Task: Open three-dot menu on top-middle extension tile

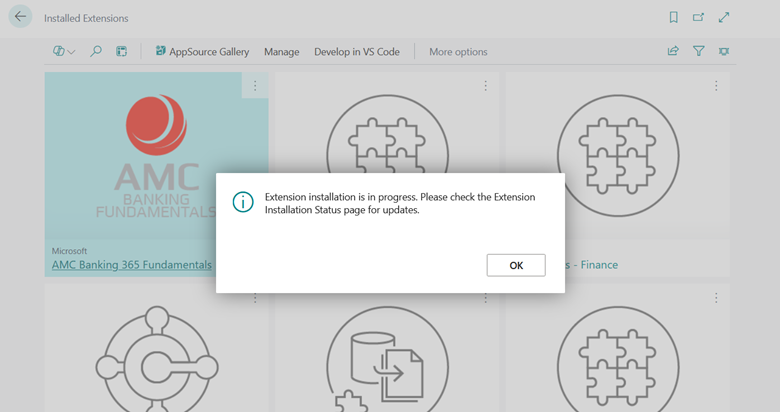Action: (485, 86)
